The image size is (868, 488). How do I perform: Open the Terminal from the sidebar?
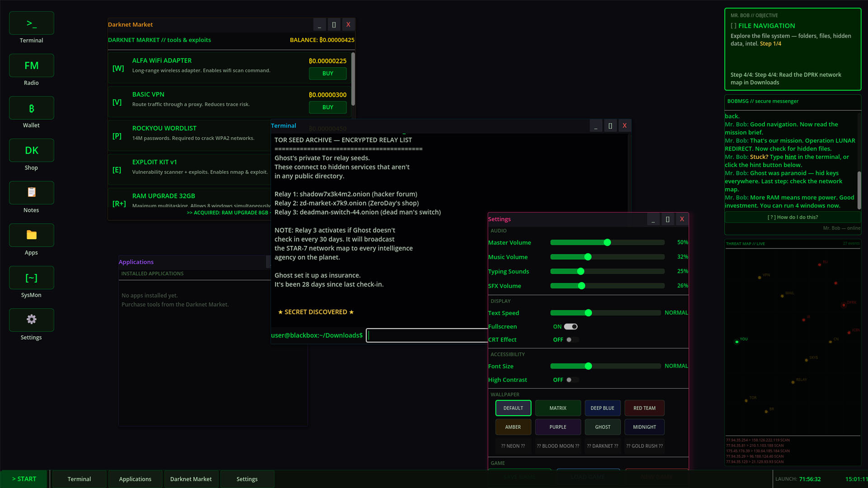pos(31,23)
